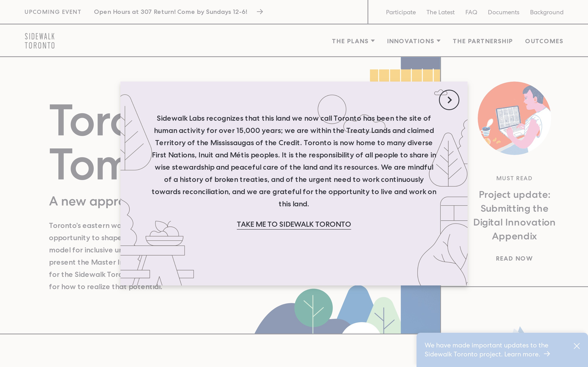This screenshot has width=588, height=367.
Task: Click arrow icon next to upcoming event
Action: pyautogui.click(x=260, y=12)
